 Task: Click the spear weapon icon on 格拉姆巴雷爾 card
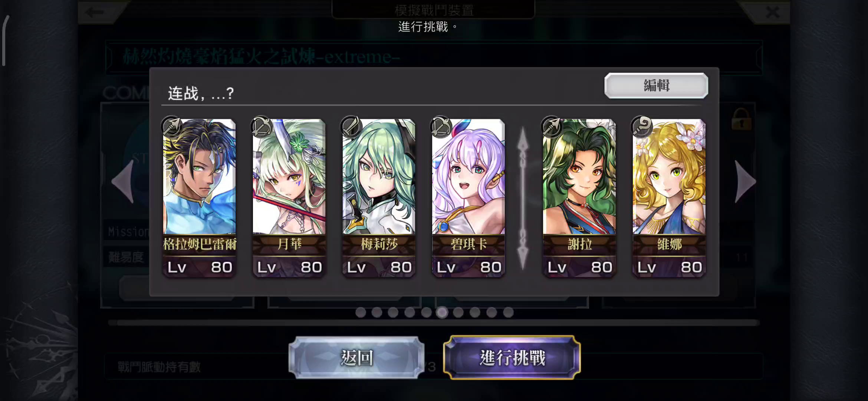(172, 126)
